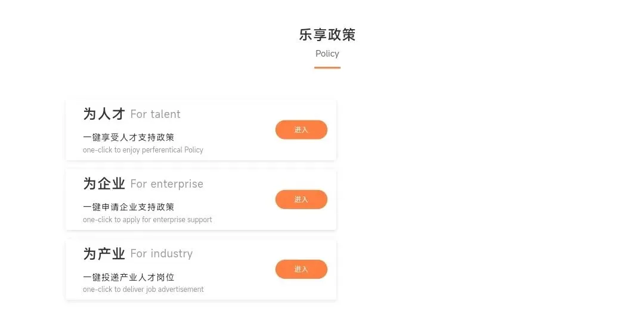Click 'one-click to enjoy perferential Policy' subtitle

click(x=143, y=150)
